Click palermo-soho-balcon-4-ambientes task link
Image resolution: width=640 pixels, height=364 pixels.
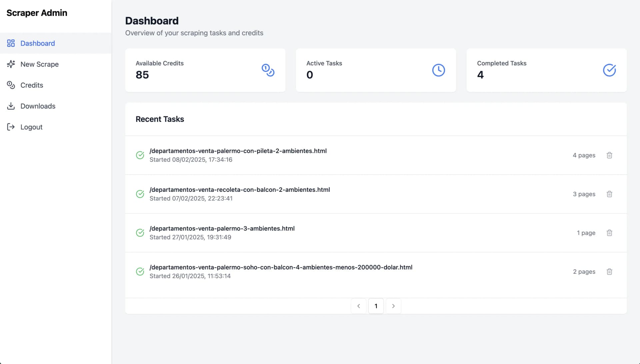point(281,267)
